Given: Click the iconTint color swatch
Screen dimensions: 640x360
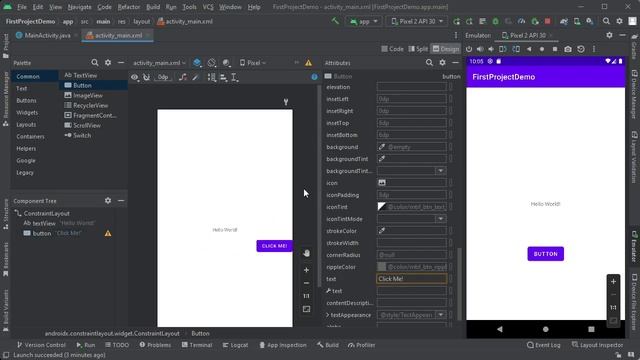Looking at the screenshot, I should (381, 207).
